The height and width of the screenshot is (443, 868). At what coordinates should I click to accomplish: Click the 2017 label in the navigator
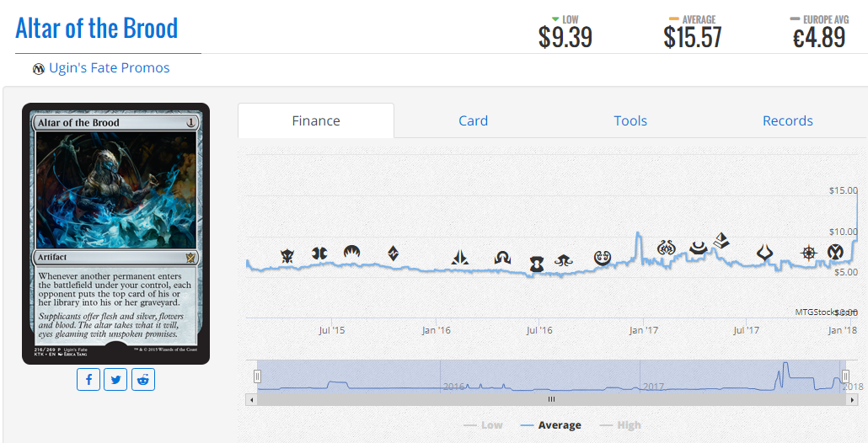click(654, 386)
